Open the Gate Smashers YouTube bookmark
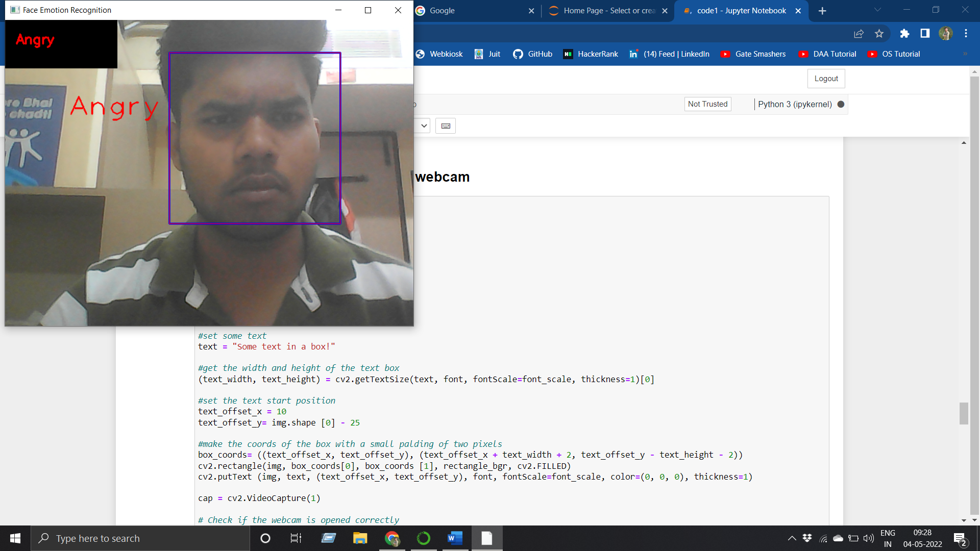Viewport: 980px width, 551px height. coord(754,54)
